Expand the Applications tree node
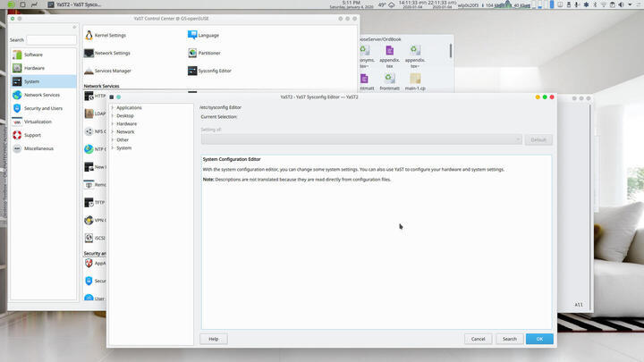This screenshot has width=644, height=362. [x=113, y=107]
